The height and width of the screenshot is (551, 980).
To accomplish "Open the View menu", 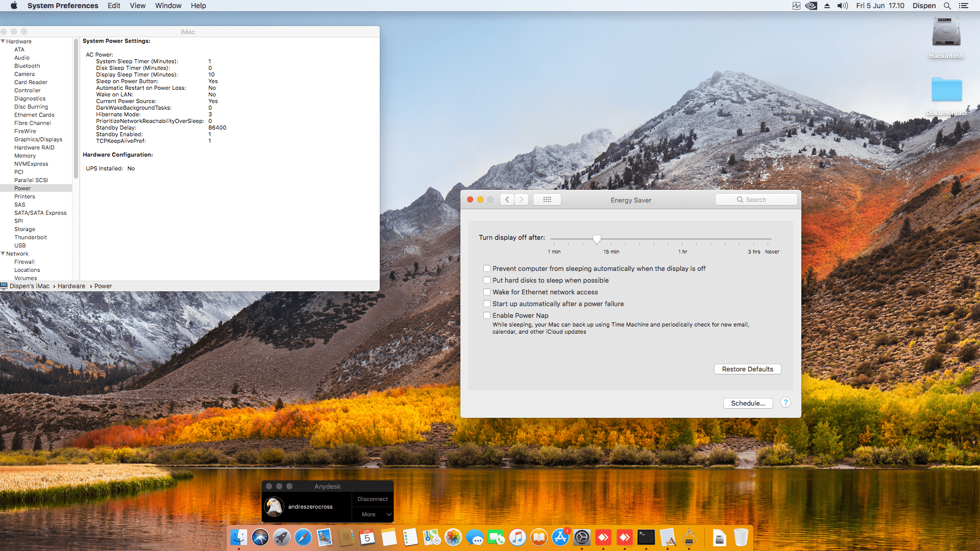I will 137,6.
